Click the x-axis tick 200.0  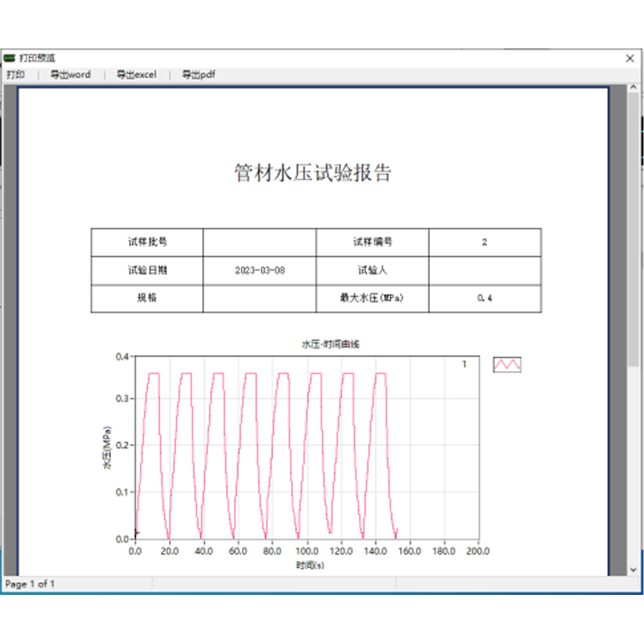(x=477, y=551)
